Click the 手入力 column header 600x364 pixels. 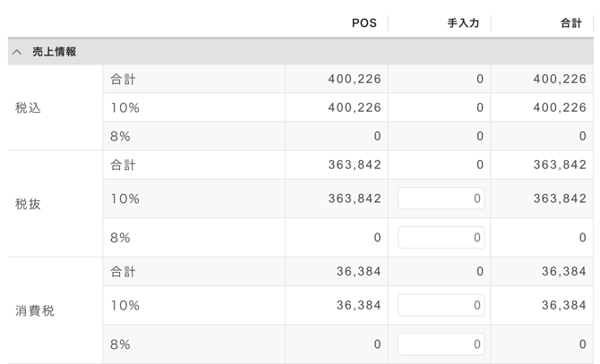463,23
